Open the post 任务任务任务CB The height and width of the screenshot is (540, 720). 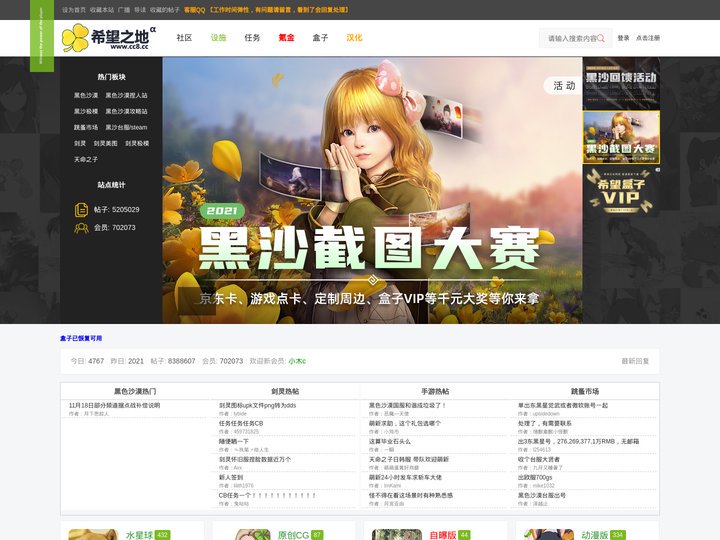pos(241,423)
